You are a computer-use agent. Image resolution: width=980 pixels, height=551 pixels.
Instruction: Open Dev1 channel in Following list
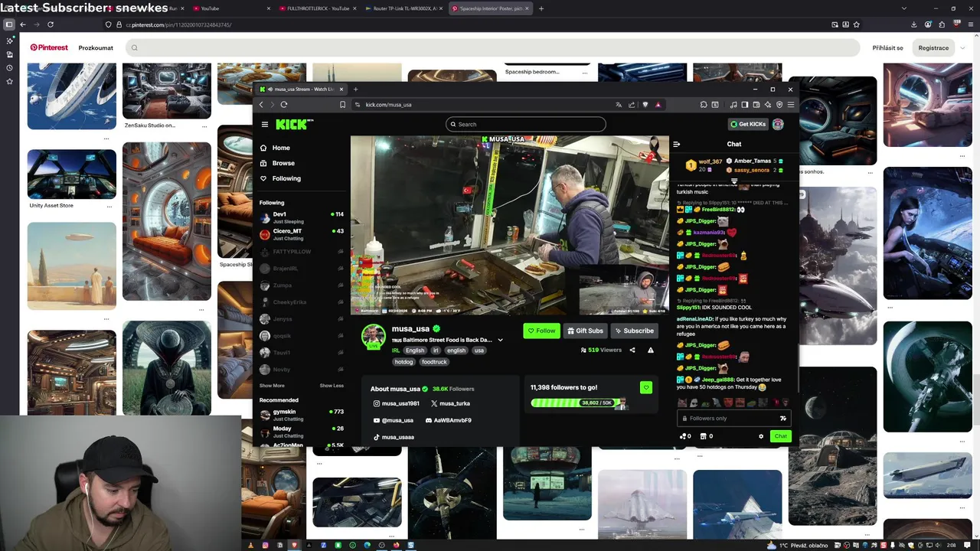pos(302,217)
